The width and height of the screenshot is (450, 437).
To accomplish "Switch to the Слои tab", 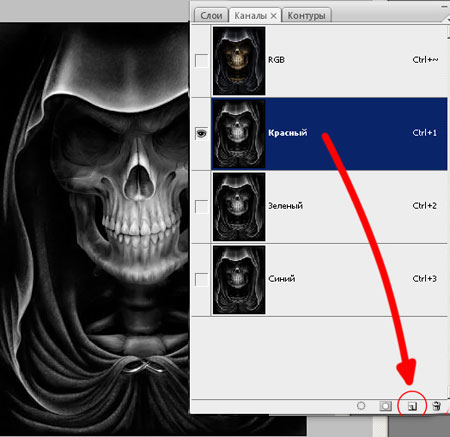I will coord(211,16).
